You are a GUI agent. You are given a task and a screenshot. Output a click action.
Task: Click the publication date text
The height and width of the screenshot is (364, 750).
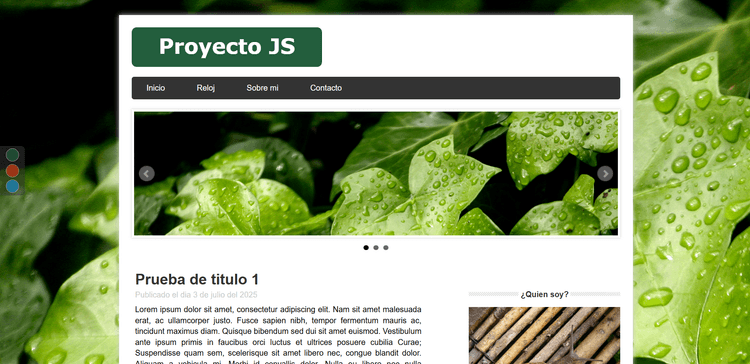point(196,295)
